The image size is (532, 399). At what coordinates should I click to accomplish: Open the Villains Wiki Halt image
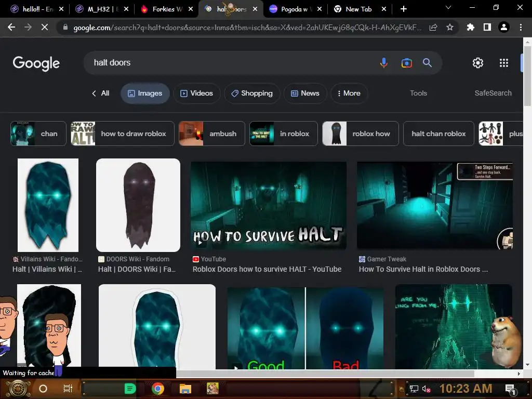(x=48, y=205)
